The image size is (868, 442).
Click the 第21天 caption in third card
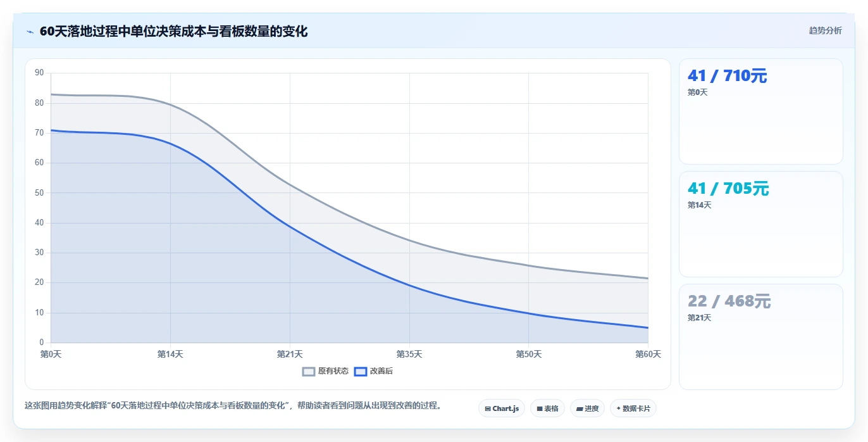[x=699, y=318]
